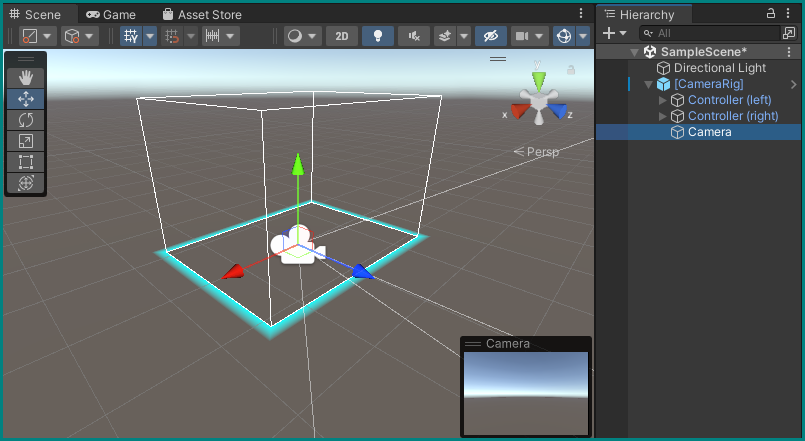Toggle scene lighting bulb button
805x441 pixels.
click(x=378, y=36)
